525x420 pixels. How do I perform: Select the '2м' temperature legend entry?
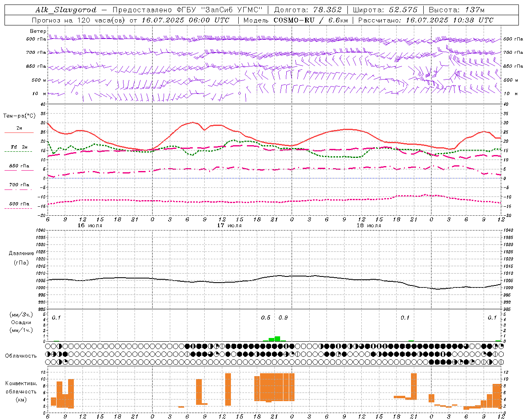(19, 128)
